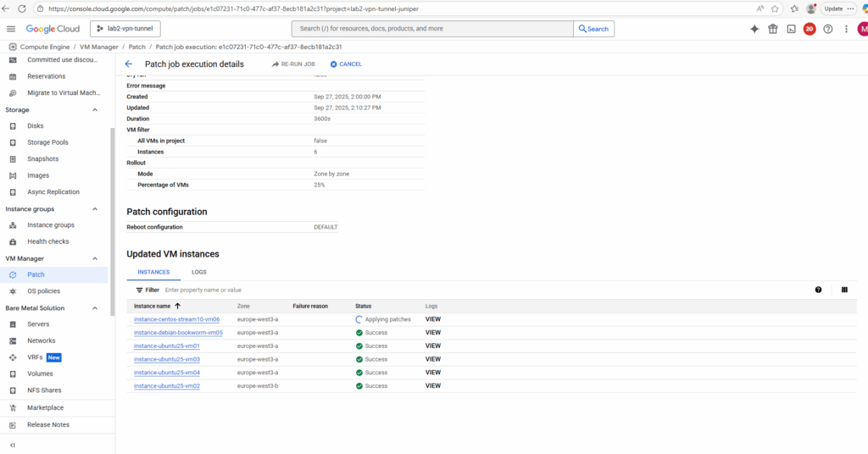Viewport: 868px width, 454px height.
Task: Open the gift icon in header
Action: point(772,29)
